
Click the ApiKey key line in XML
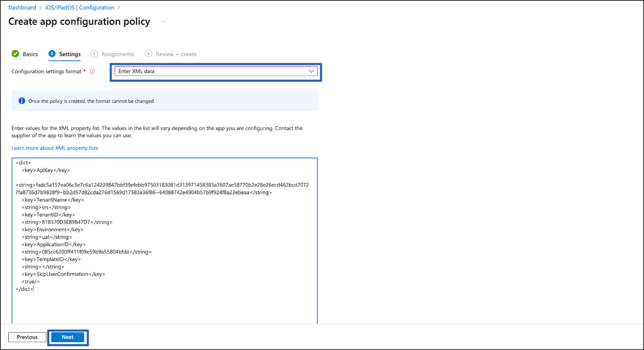click(46, 170)
